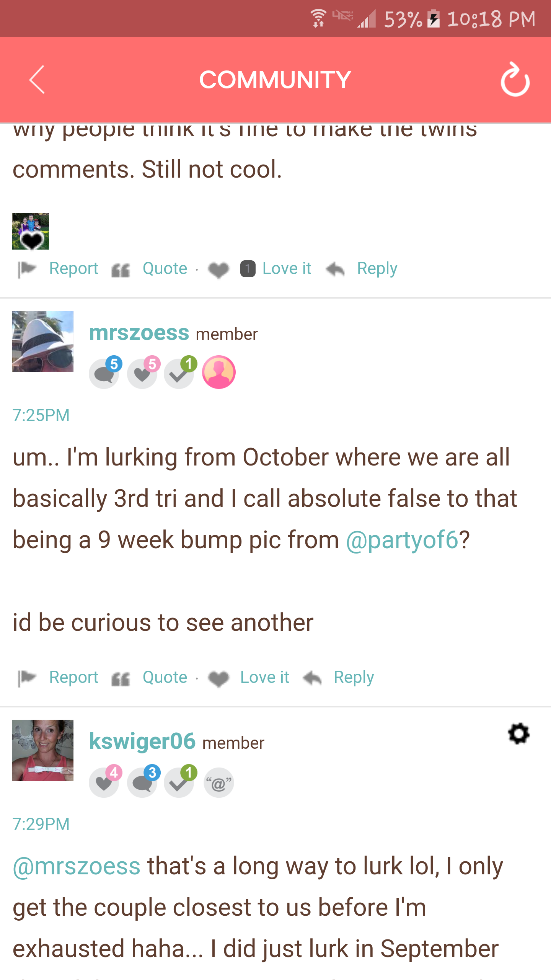Open the gear settings icon on kswiger06's post
Viewport: 551px width, 980px height.
(x=519, y=733)
